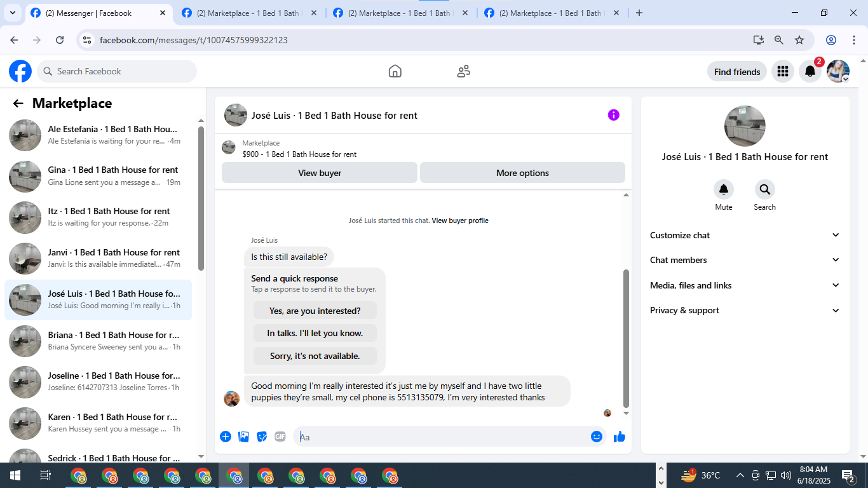Bookmark this page with the star icon
The height and width of the screenshot is (488, 868).
[799, 40]
